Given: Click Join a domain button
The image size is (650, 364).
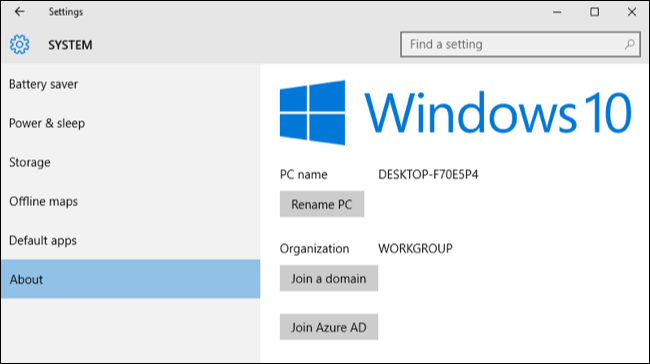Looking at the screenshot, I should [x=329, y=278].
